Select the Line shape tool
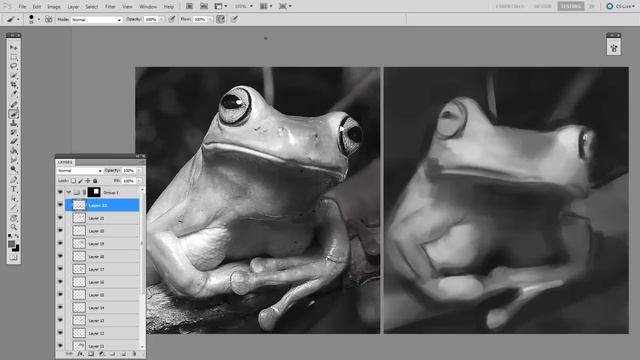Viewport: 640px width, 360px height. 13,208
